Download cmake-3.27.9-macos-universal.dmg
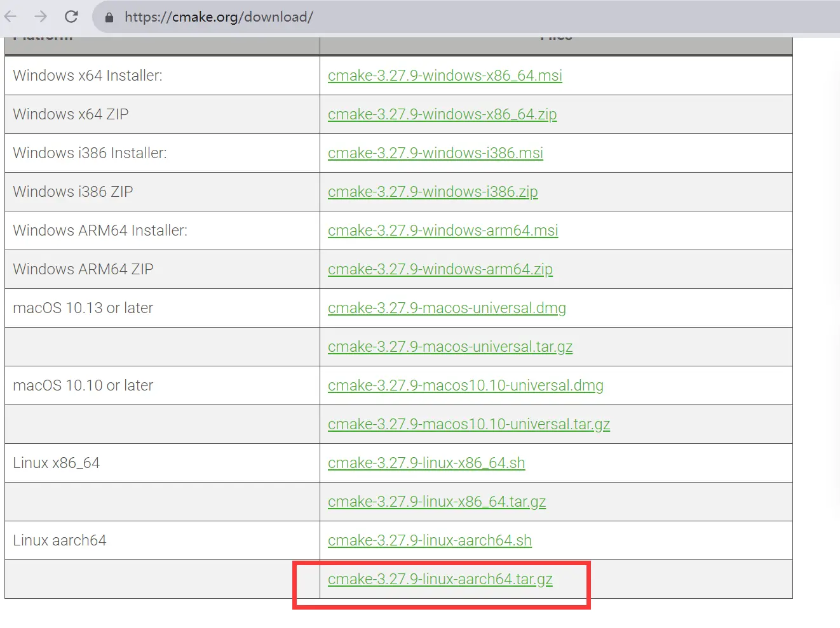840x628 pixels. (x=447, y=308)
